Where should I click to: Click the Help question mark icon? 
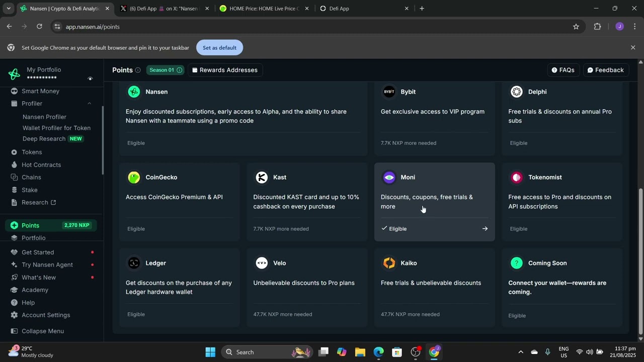click(x=14, y=303)
